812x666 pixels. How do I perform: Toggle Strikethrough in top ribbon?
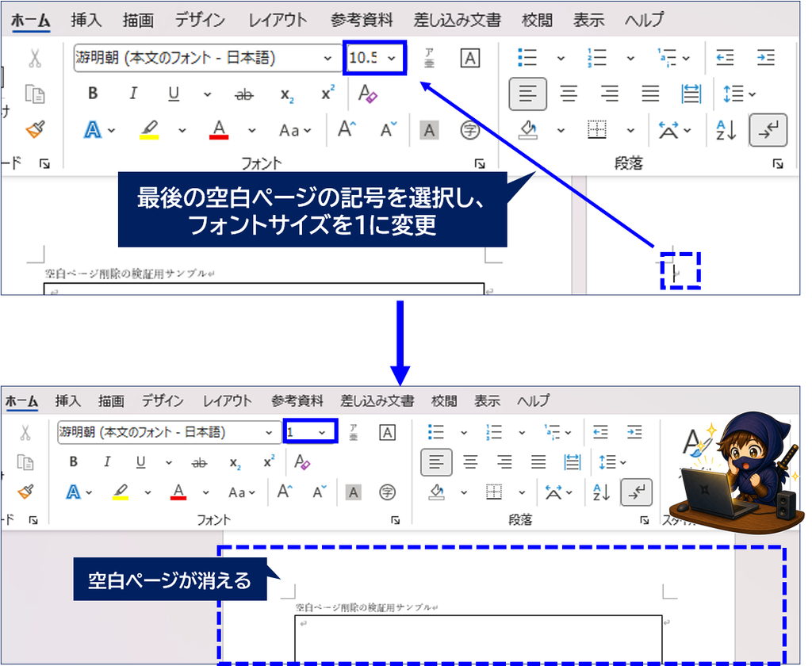244,94
